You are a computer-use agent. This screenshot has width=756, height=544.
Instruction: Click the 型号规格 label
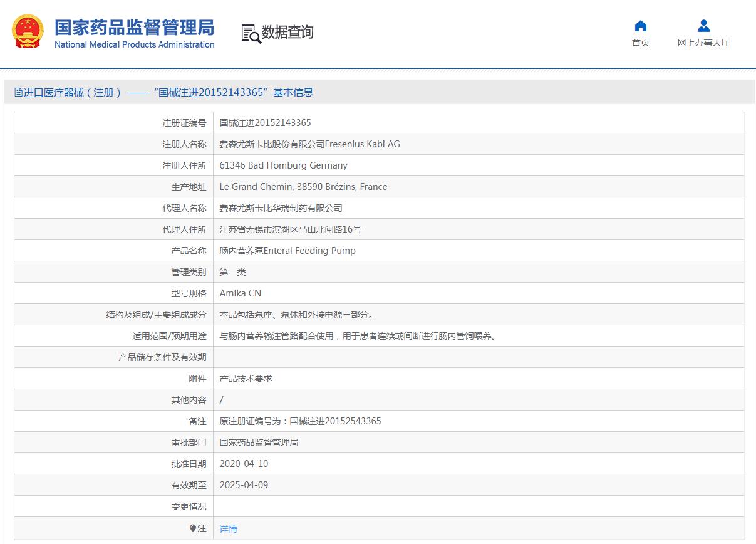pyautogui.click(x=189, y=293)
